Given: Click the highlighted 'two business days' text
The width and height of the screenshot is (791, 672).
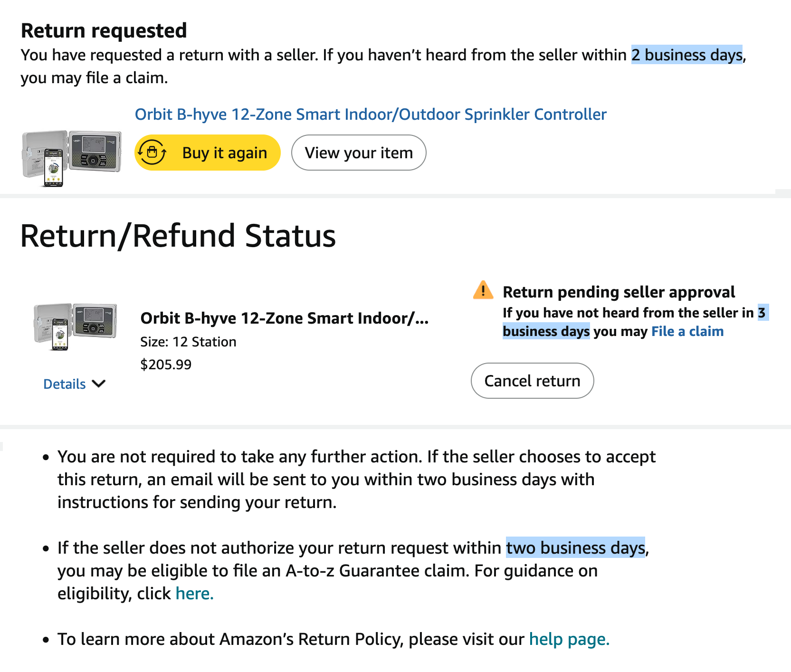Looking at the screenshot, I should point(575,548).
